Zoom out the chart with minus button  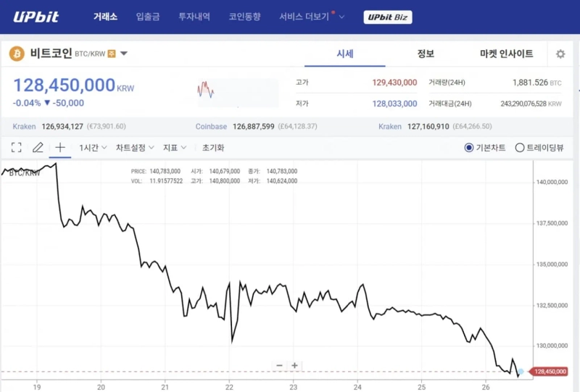279,365
